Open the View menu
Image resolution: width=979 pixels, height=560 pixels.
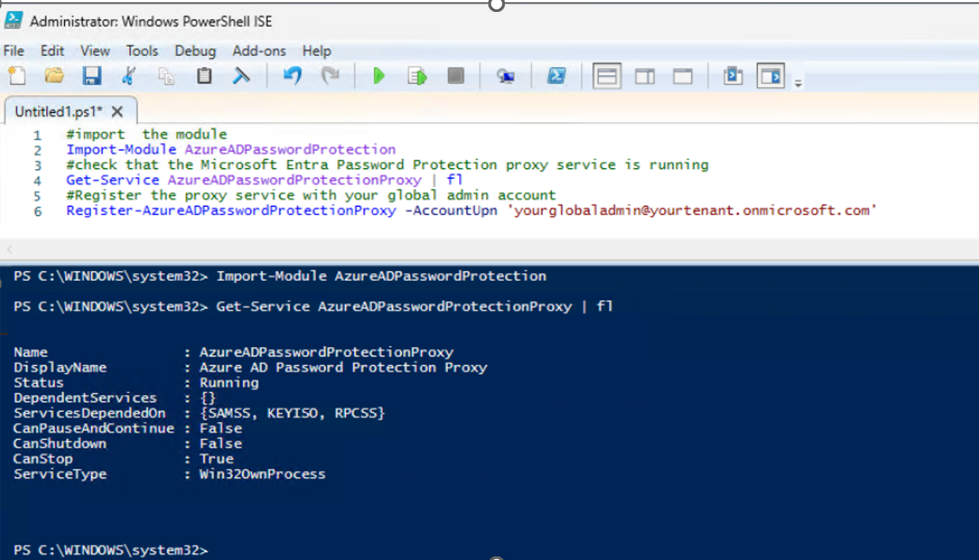(x=95, y=51)
